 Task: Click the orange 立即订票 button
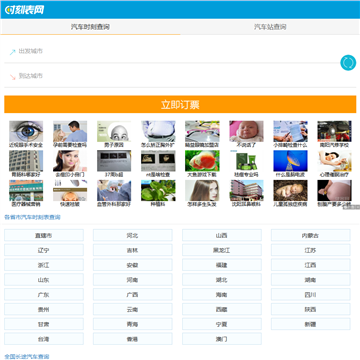pos(180,104)
